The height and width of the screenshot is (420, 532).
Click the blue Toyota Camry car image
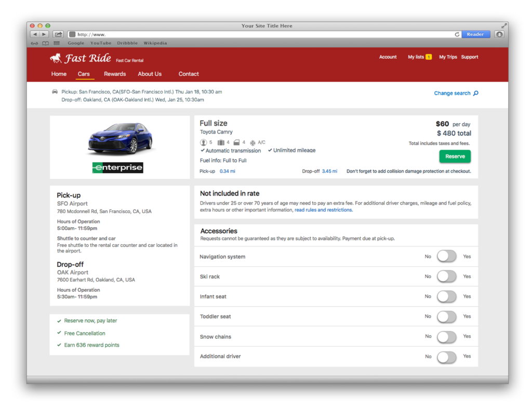click(120, 138)
